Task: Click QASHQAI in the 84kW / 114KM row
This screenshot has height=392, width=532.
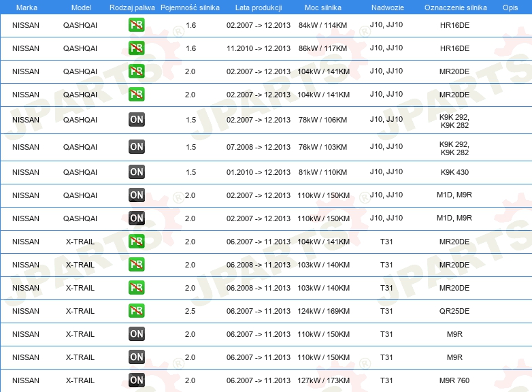Action: click(80, 25)
